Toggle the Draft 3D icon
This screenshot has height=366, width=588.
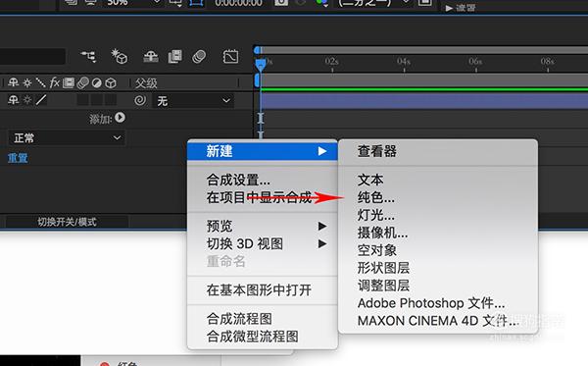[120, 57]
